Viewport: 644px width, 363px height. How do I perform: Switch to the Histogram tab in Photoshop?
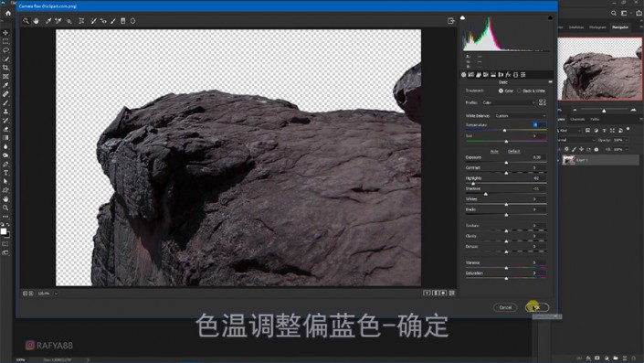click(597, 27)
